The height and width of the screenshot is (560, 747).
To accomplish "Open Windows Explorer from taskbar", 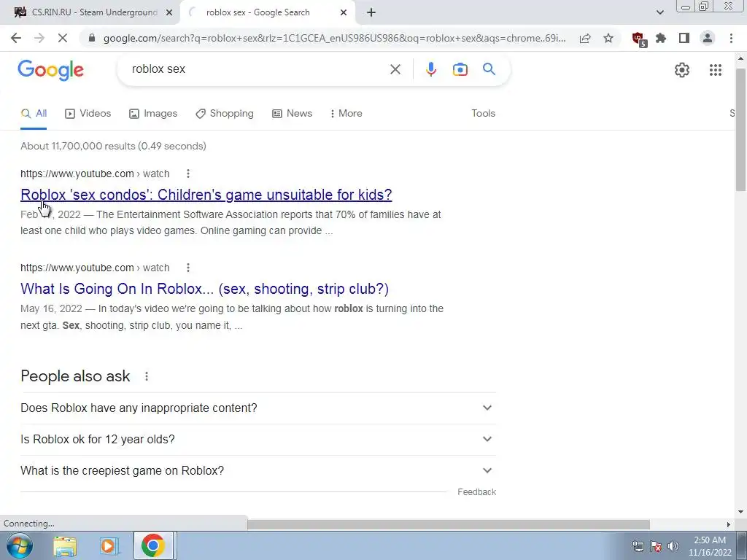I will (x=65, y=546).
